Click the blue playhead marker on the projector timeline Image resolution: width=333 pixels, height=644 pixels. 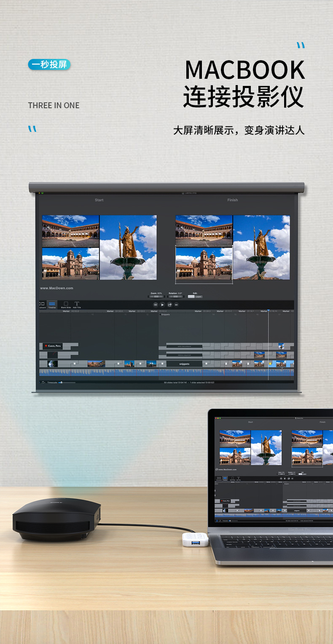pos(268,311)
